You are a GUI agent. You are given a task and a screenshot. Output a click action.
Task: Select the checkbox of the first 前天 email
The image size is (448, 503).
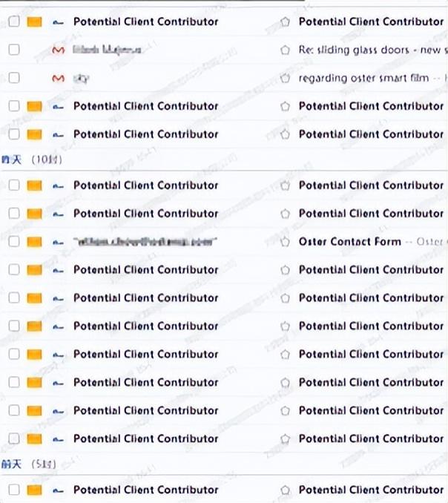(x=14, y=490)
